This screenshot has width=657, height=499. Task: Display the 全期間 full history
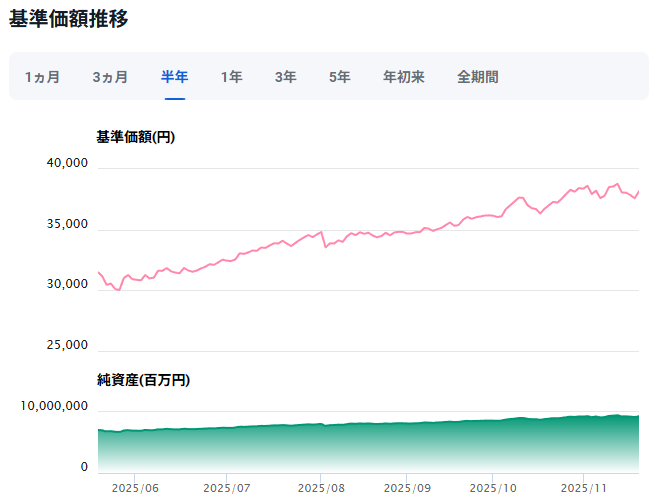(x=477, y=77)
